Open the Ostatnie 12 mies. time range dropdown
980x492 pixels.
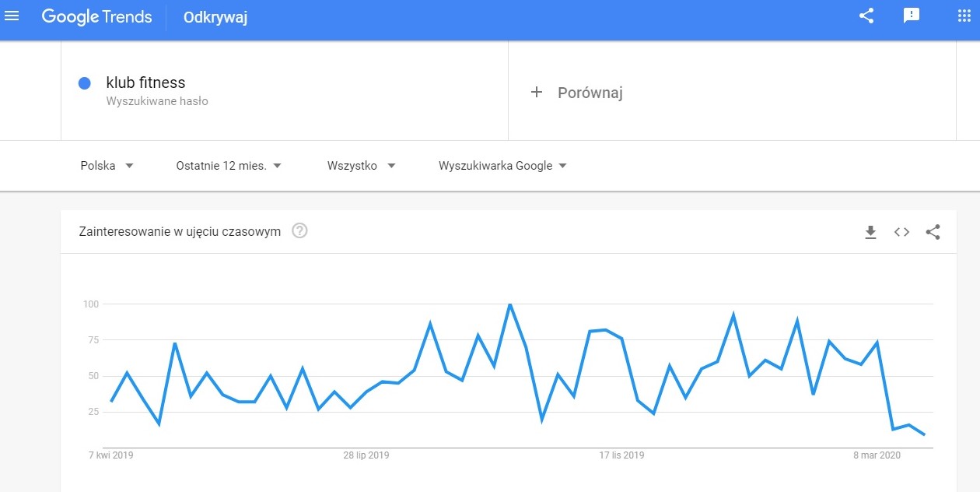pyautogui.click(x=229, y=166)
